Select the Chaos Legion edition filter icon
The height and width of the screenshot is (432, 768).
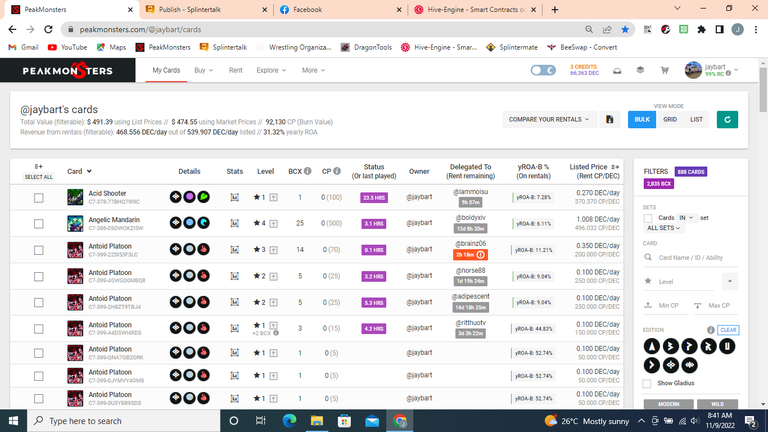(671, 365)
